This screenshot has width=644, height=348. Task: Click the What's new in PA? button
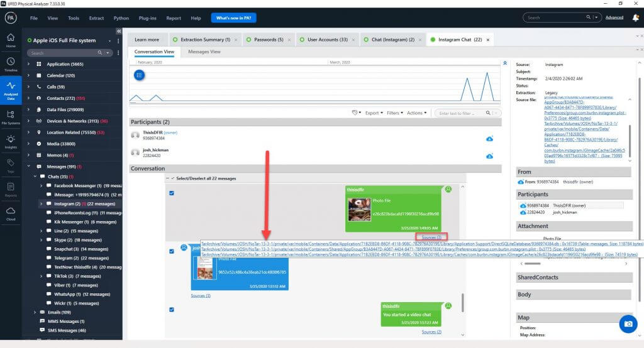point(233,18)
